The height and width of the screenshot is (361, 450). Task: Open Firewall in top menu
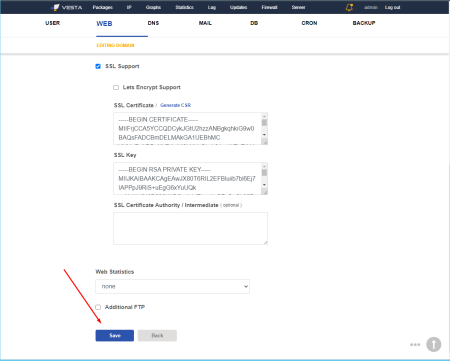tap(269, 7)
